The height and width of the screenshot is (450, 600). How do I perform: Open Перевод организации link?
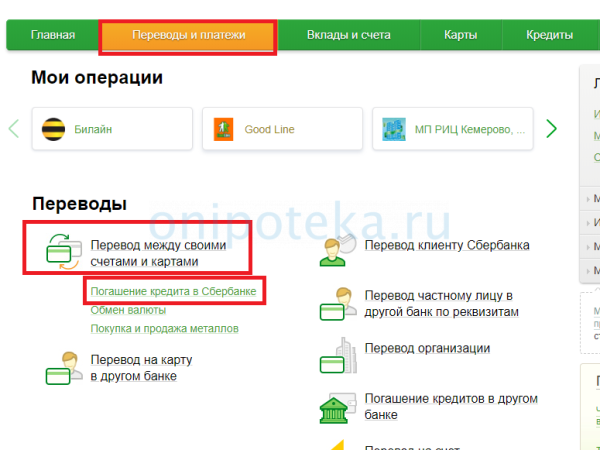tap(427, 348)
